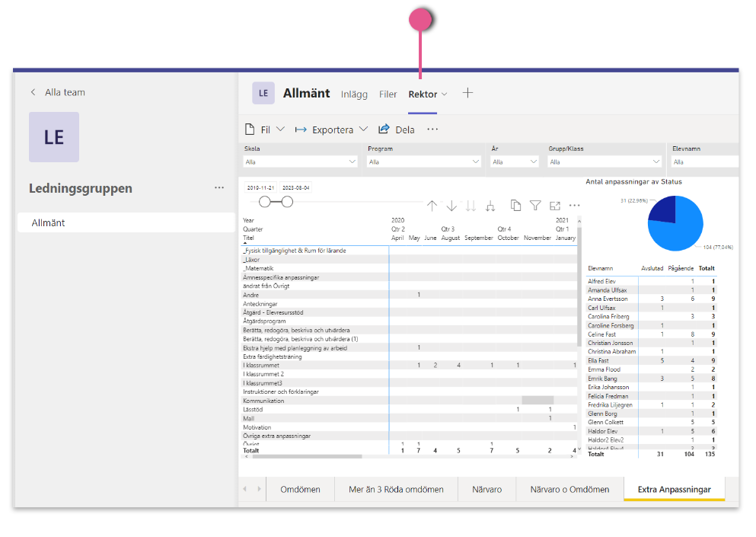Sort by Totalt column header
The width and height of the screenshot is (756, 537).
click(x=707, y=268)
